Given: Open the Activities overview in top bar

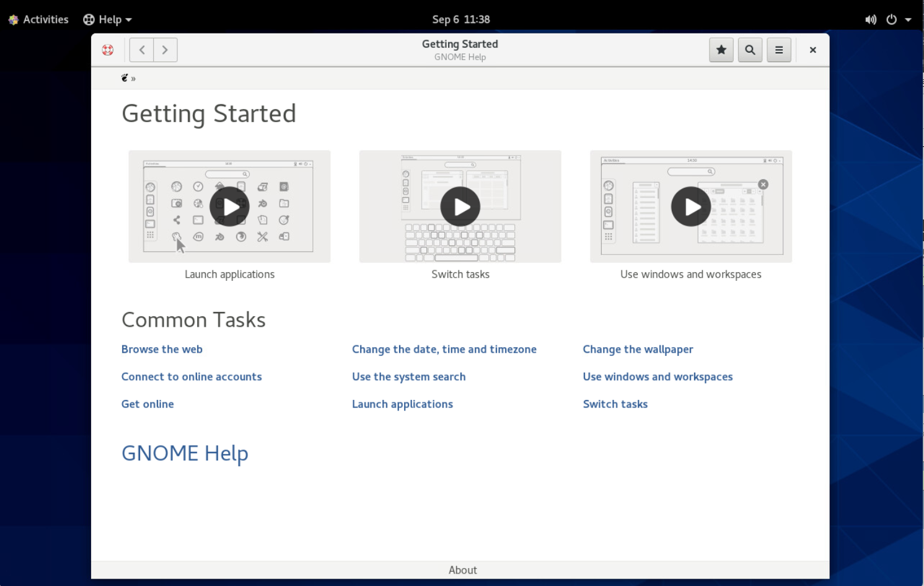Looking at the screenshot, I should coord(38,19).
